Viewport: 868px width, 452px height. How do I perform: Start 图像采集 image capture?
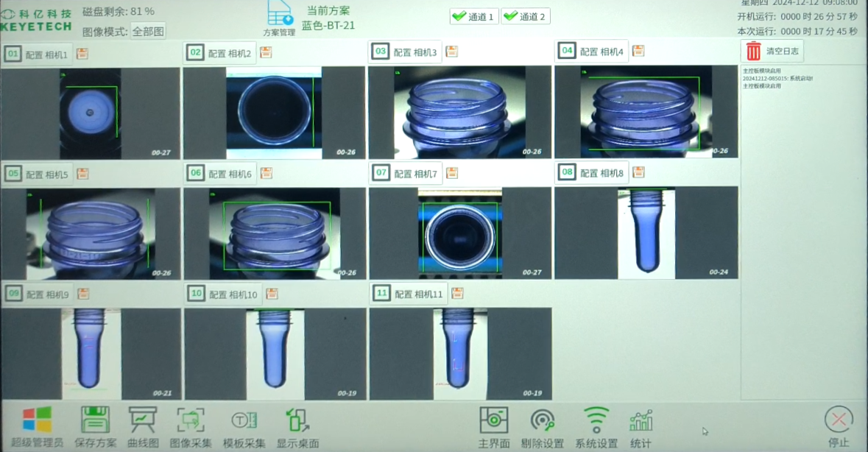(191, 421)
